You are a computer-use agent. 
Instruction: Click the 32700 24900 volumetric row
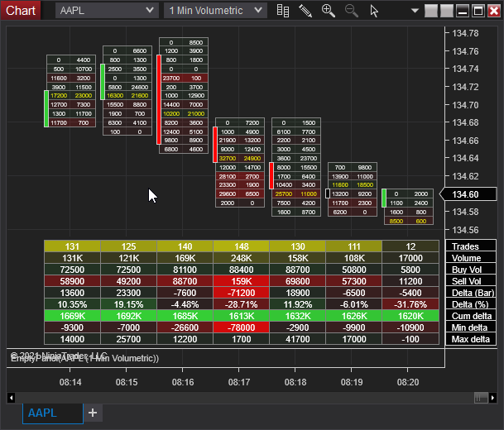pos(240,158)
